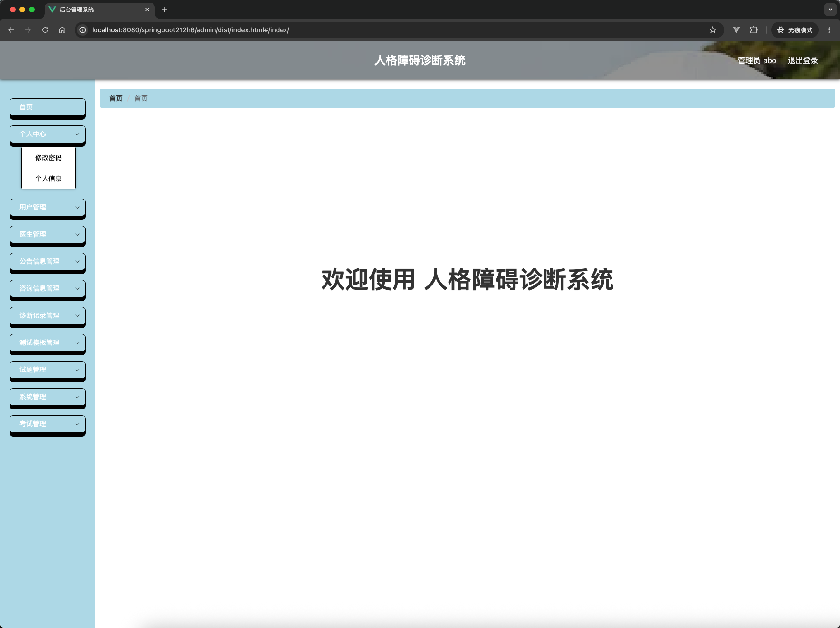Bookmark this page with the star icon
This screenshot has width=840, height=628.
click(x=713, y=30)
